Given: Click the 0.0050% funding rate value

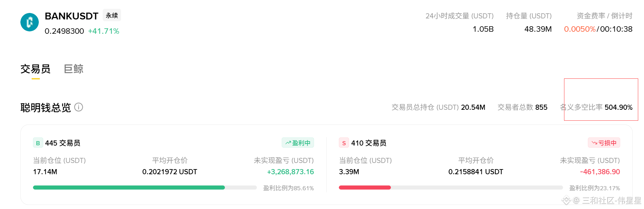Looking at the screenshot, I should pos(580,29).
